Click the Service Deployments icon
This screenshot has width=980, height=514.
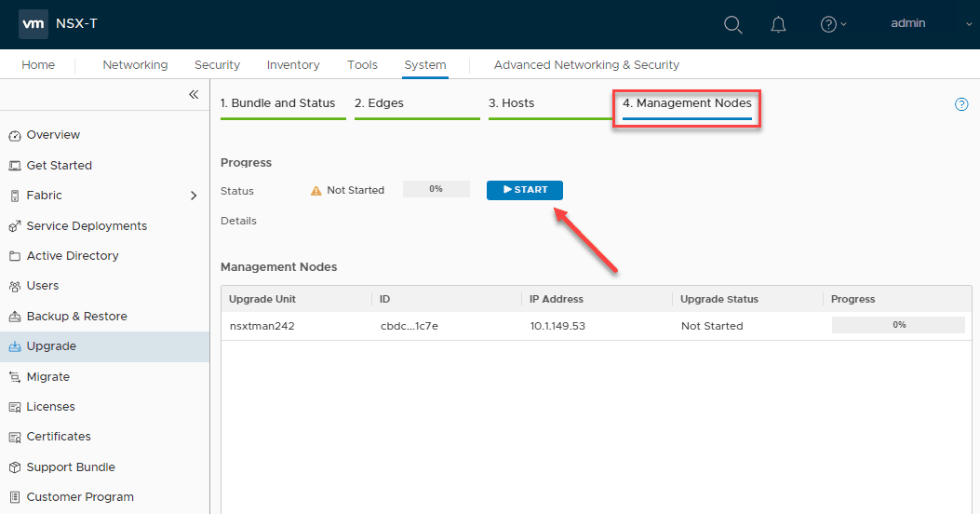[14, 226]
